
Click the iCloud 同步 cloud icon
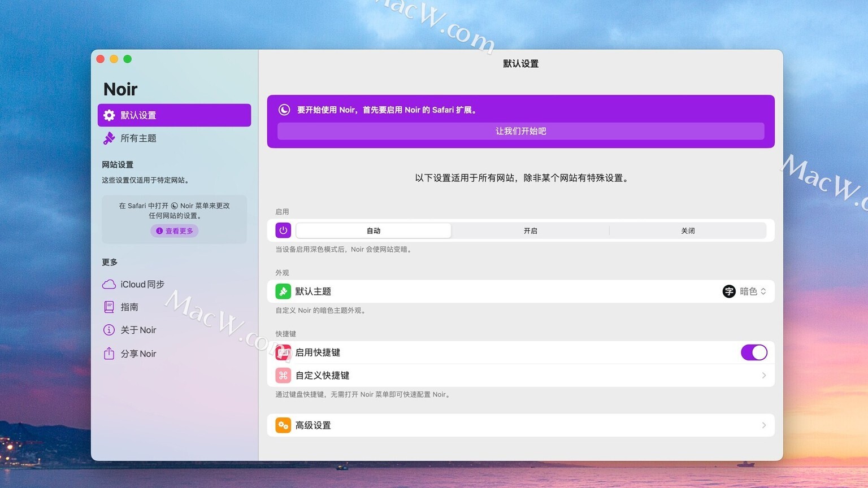[109, 284]
